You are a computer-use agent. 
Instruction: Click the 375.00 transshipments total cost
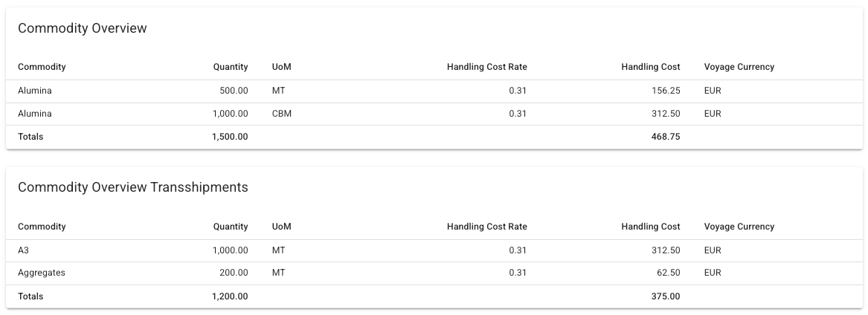[664, 296]
